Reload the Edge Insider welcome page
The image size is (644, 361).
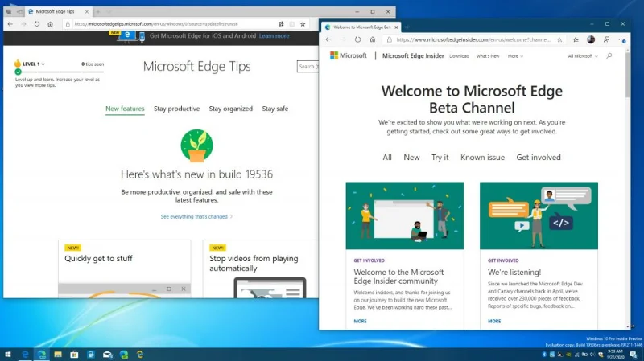[357, 39]
